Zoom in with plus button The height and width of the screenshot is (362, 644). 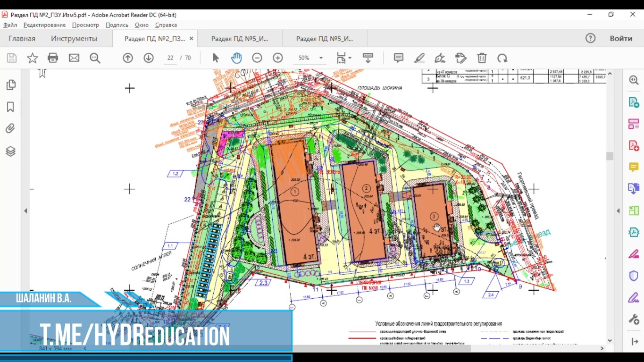tap(278, 58)
